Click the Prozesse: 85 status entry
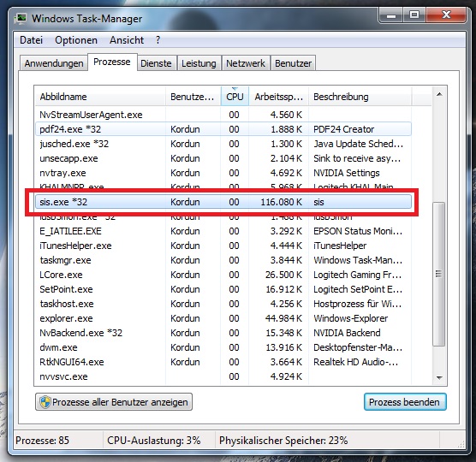476x462 pixels. tap(43, 441)
